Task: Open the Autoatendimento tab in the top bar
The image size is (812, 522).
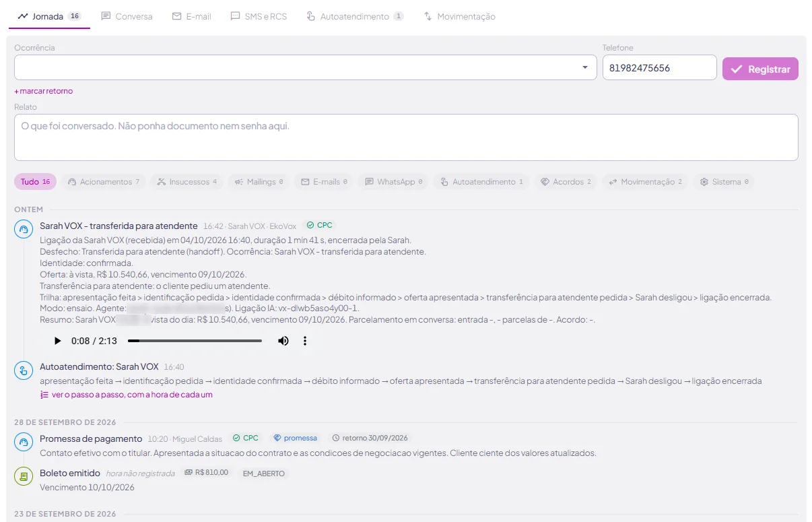Action: pyautogui.click(x=355, y=16)
